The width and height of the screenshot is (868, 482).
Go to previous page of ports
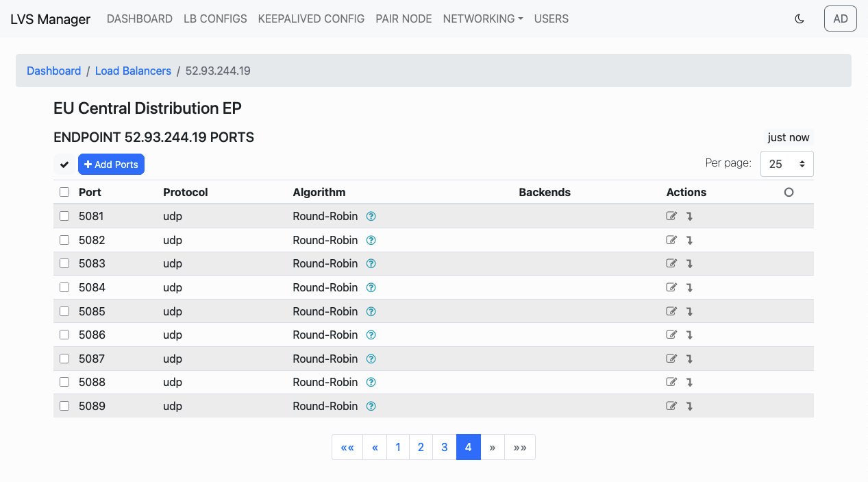(x=375, y=447)
